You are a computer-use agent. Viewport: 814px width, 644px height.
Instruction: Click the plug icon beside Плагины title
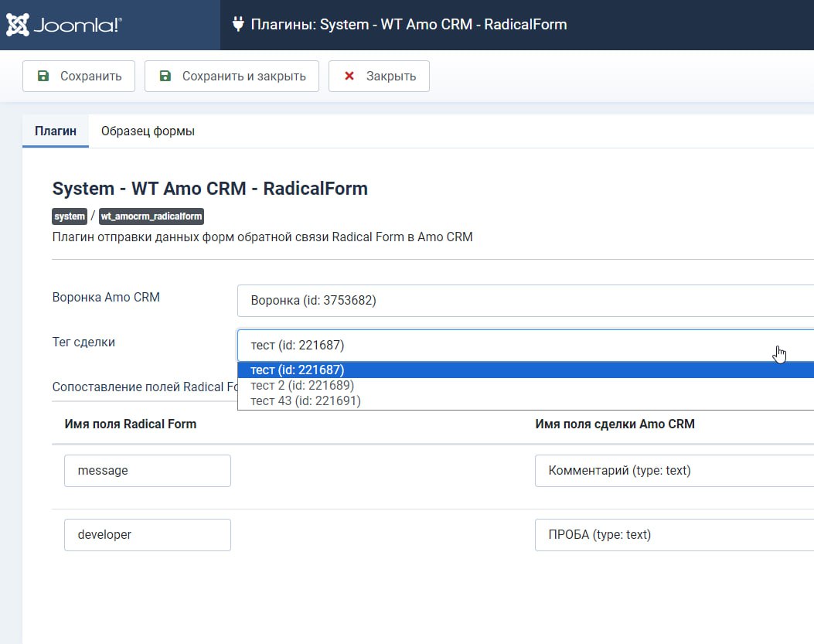(238, 24)
